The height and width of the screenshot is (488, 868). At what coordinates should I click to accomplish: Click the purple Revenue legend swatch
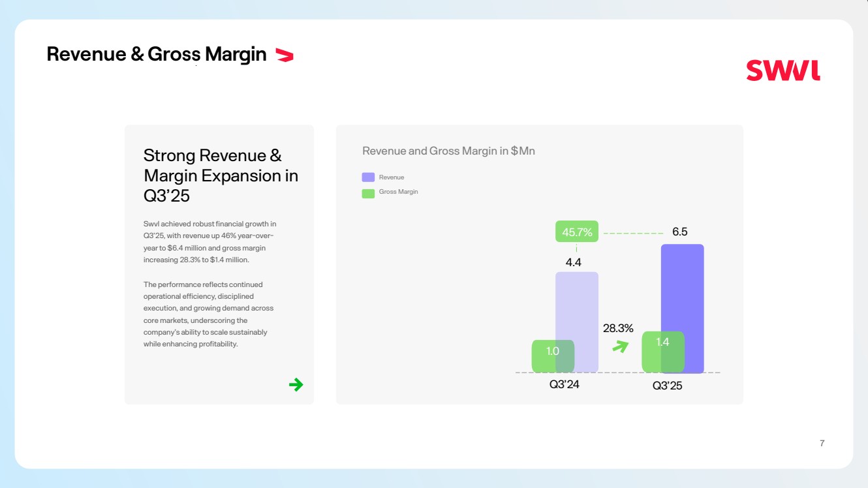tap(368, 177)
